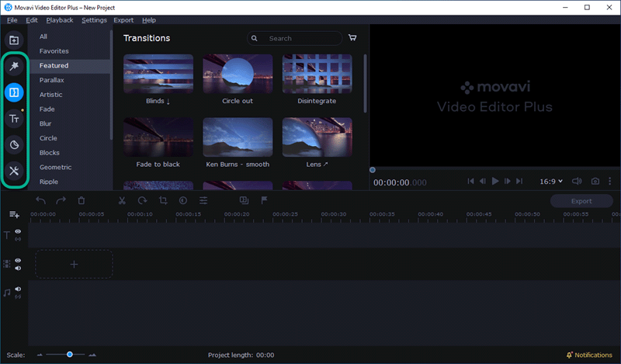This screenshot has height=364, width=621.
Task: Open the 16:9 aspect ratio dropdown
Action: pos(551,181)
